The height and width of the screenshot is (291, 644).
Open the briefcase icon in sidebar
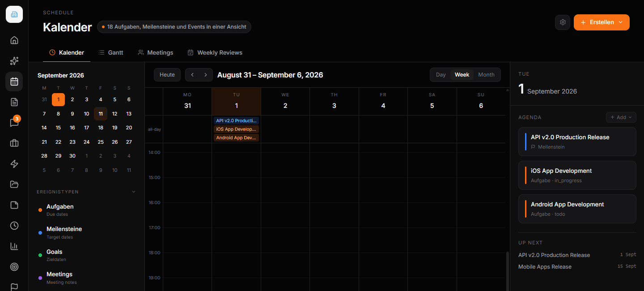14,143
